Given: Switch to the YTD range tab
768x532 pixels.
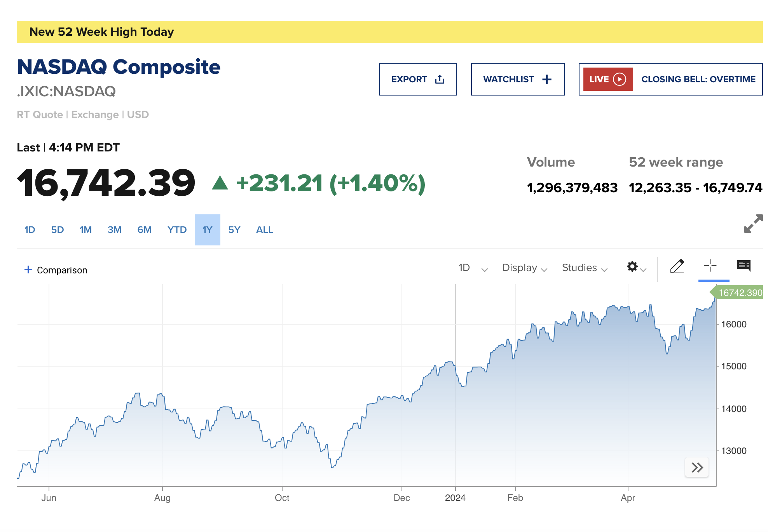Looking at the screenshot, I should [x=177, y=230].
